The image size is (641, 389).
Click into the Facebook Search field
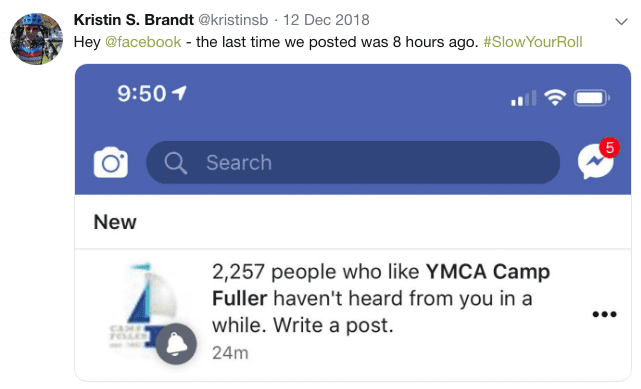coord(353,162)
